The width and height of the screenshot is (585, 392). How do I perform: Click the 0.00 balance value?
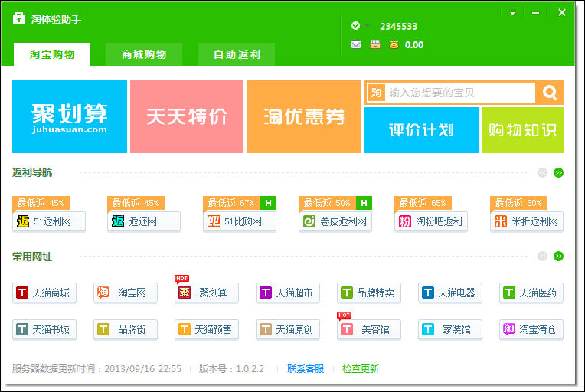[414, 45]
